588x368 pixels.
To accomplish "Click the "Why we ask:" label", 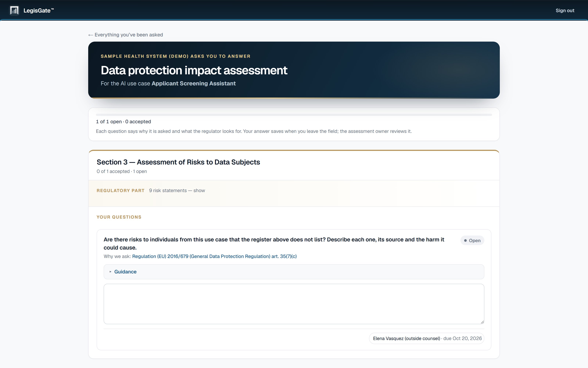I will click(x=117, y=256).
